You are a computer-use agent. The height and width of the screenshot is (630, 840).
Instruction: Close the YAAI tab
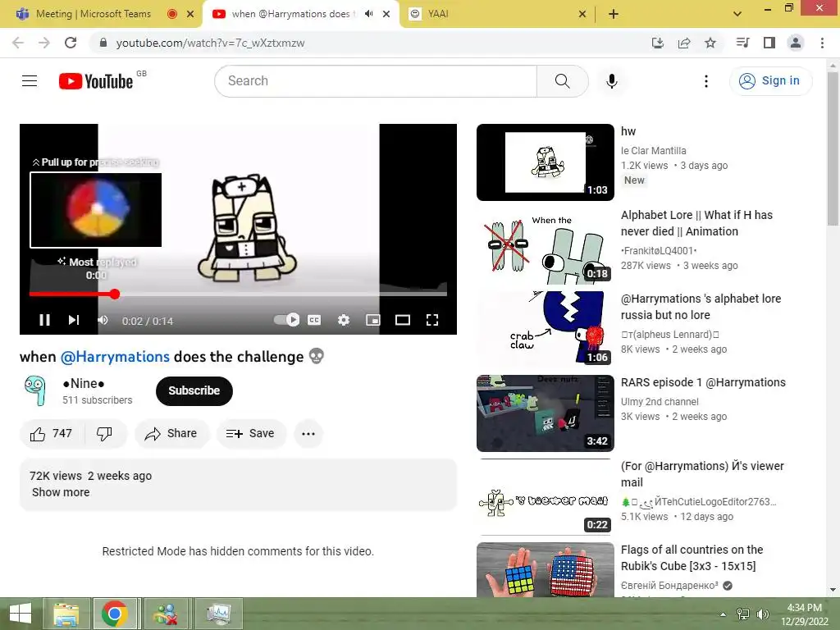pyautogui.click(x=582, y=14)
